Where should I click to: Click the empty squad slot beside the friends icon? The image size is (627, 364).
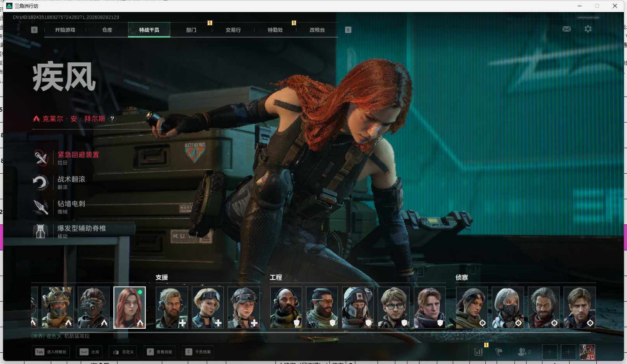point(550,352)
